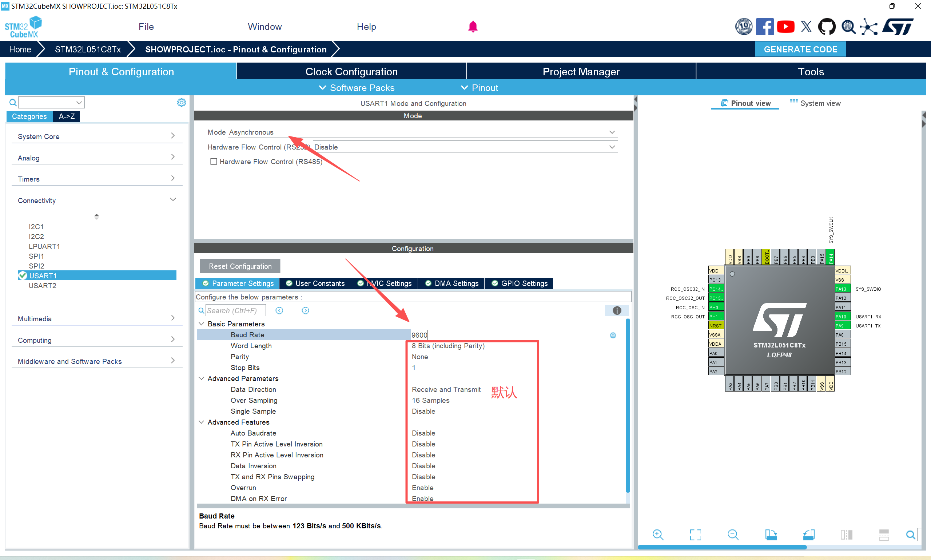Rotate chip view clockwise icon
Image resolution: width=931 pixels, height=560 pixels.
(x=771, y=534)
